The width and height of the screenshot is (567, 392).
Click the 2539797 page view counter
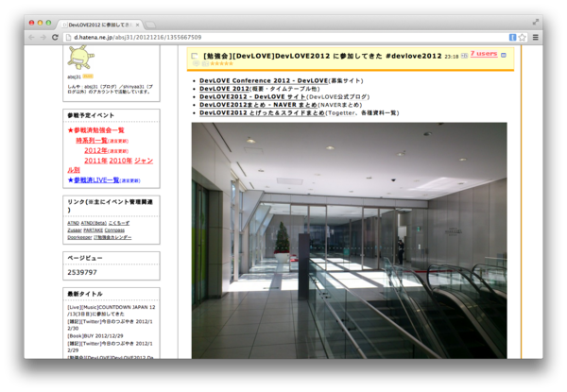pyautogui.click(x=82, y=272)
